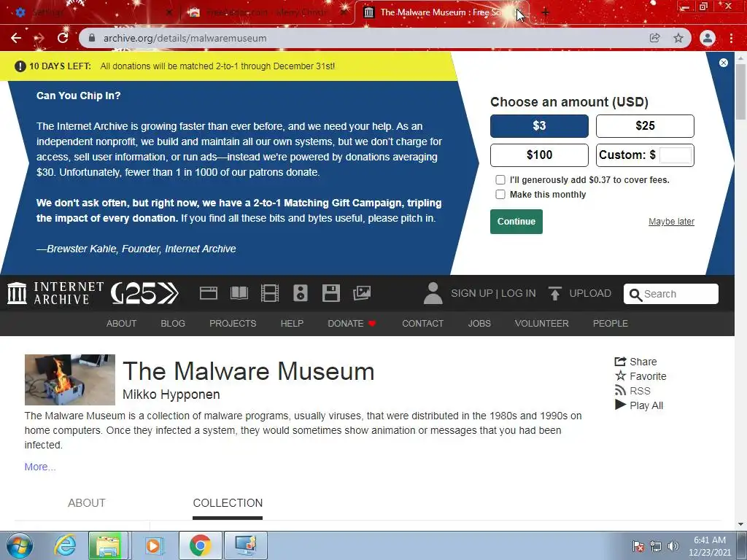
Task: Open the Texts book icon
Action: tap(239, 293)
